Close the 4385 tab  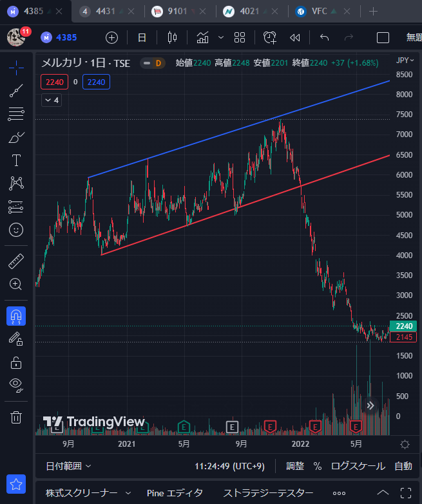pos(59,12)
